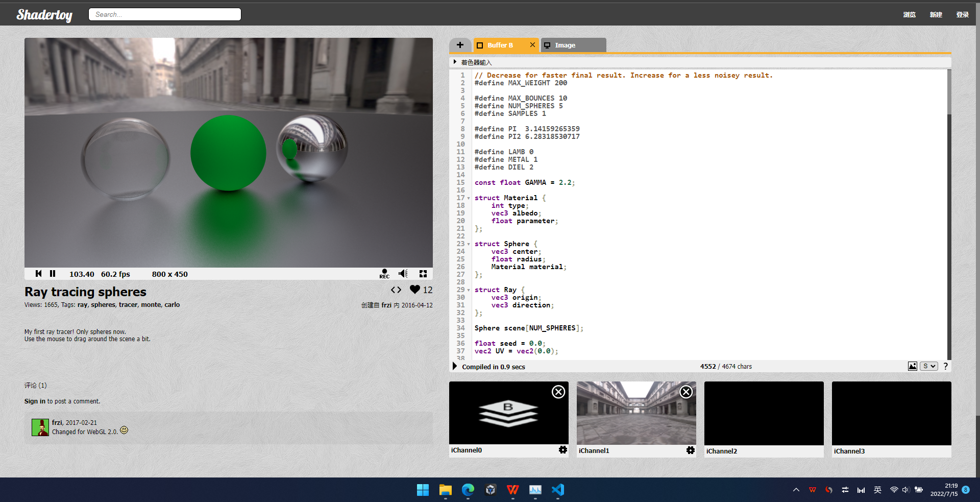Collapse code fold at struct Material line

click(469, 198)
